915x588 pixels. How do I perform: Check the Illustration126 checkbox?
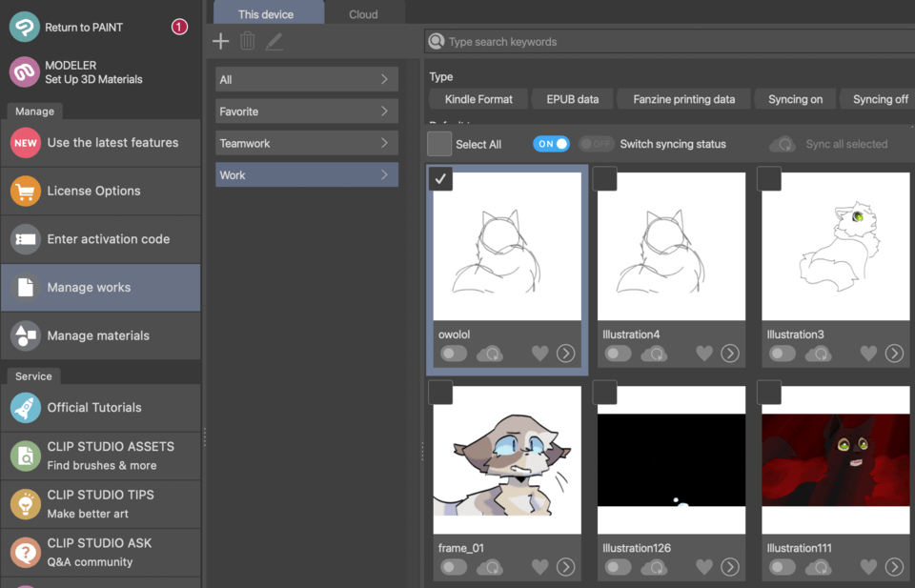[x=604, y=393]
